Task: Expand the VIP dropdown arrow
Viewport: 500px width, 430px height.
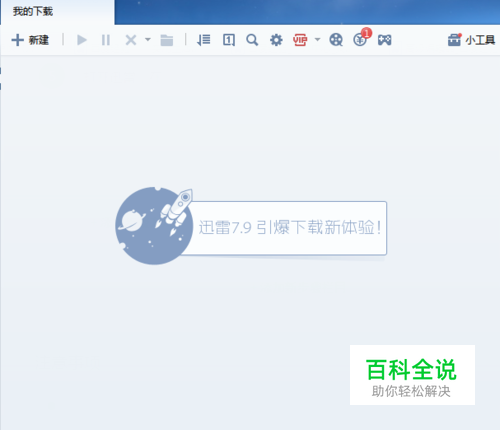Action: click(x=317, y=40)
